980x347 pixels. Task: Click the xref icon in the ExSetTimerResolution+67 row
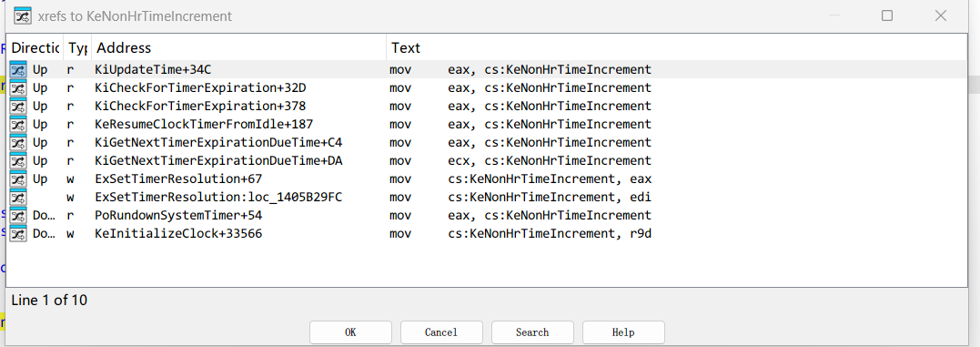click(18, 179)
